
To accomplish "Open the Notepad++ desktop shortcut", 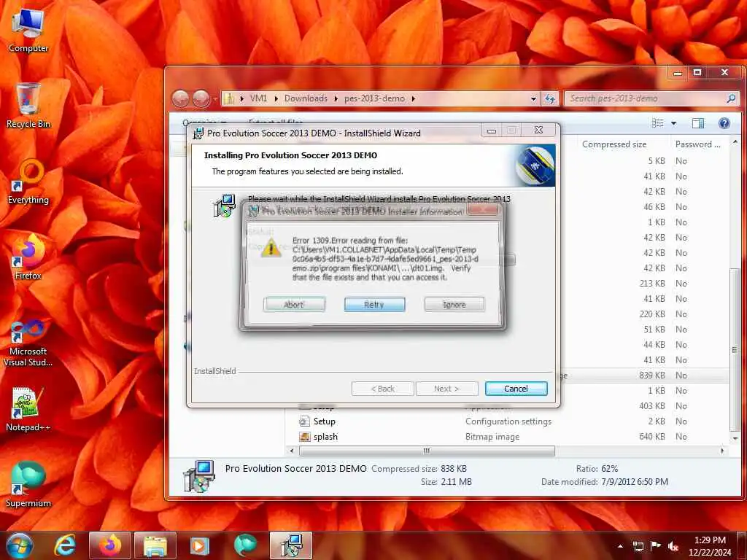I will click(28, 410).
